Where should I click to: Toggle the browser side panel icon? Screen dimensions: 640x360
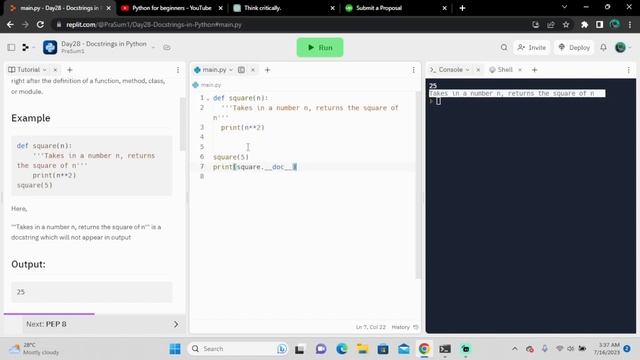[599, 24]
